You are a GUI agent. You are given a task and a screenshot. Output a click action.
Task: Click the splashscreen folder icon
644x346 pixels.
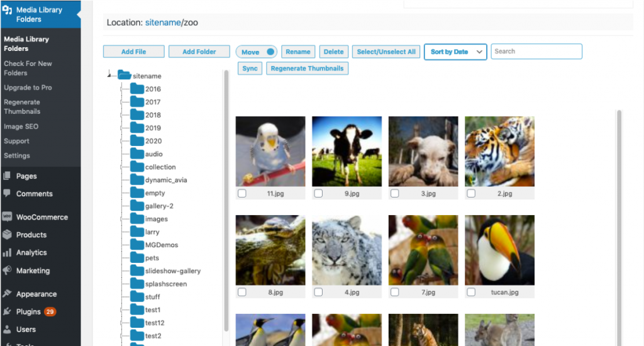(137, 284)
